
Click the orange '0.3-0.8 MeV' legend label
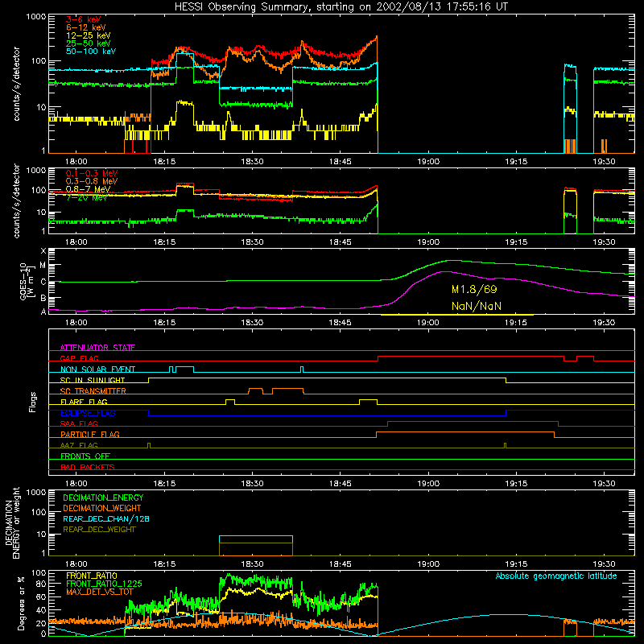92,181
